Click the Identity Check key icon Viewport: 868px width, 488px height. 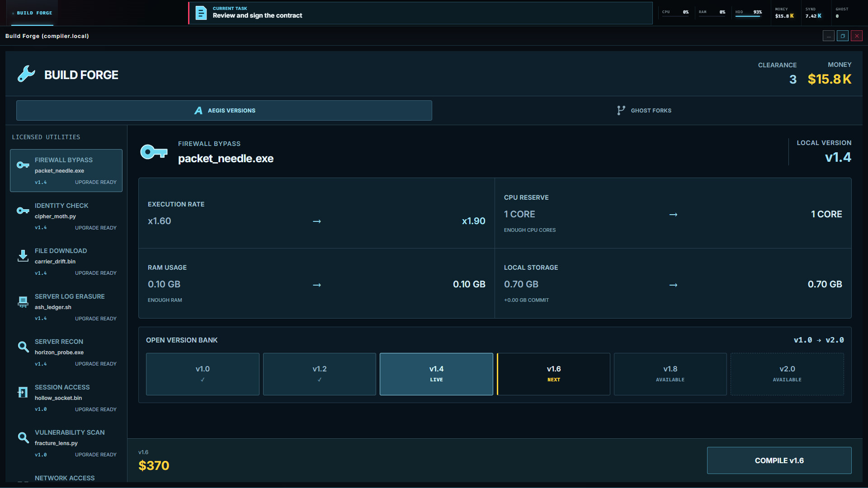tap(23, 211)
